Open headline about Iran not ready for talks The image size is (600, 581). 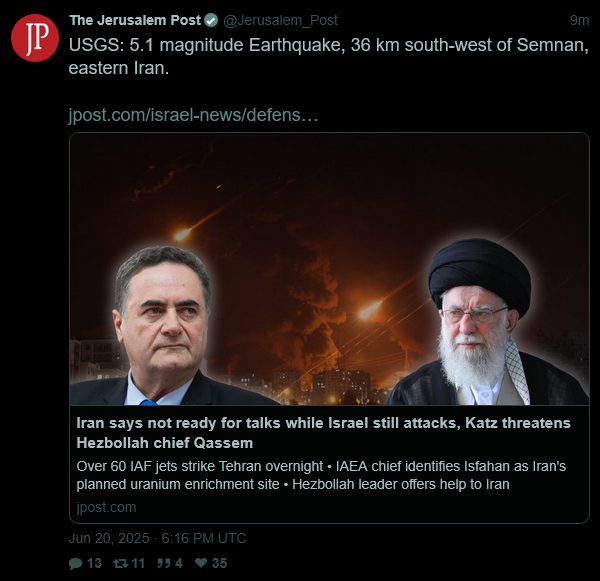tap(323, 433)
